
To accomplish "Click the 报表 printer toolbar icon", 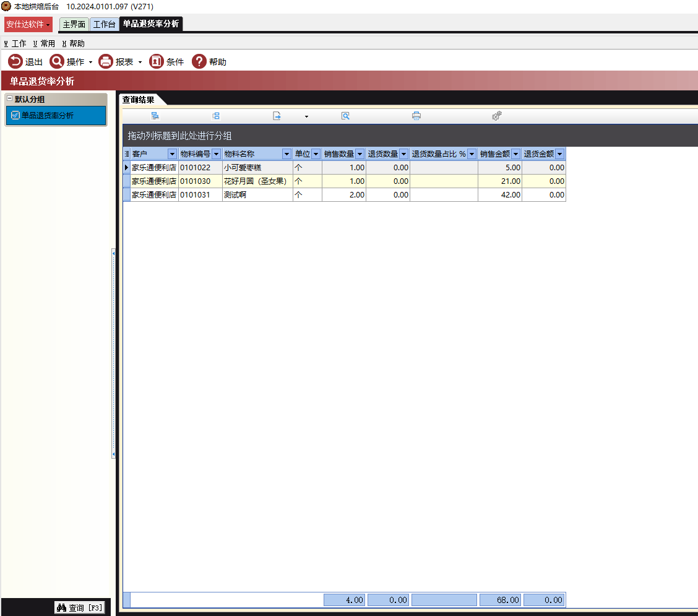I will (x=105, y=61).
